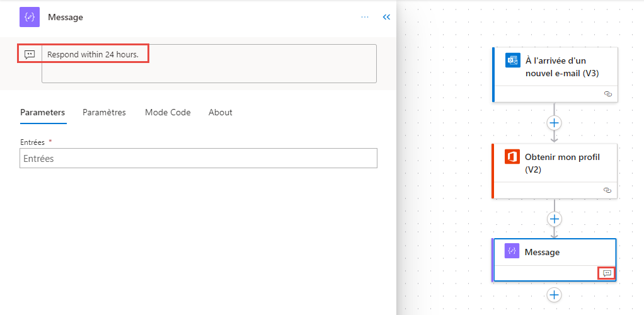The width and height of the screenshot is (644, 315).
Task: Click the note speech bubble icon in panel
Action: coord(30,54)
